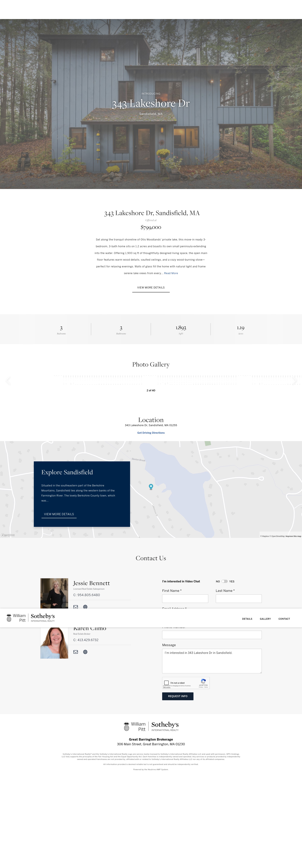Screen dimensions: 302x868
Task: Click the Mapbox logo on the map
Action: (8, 535)
